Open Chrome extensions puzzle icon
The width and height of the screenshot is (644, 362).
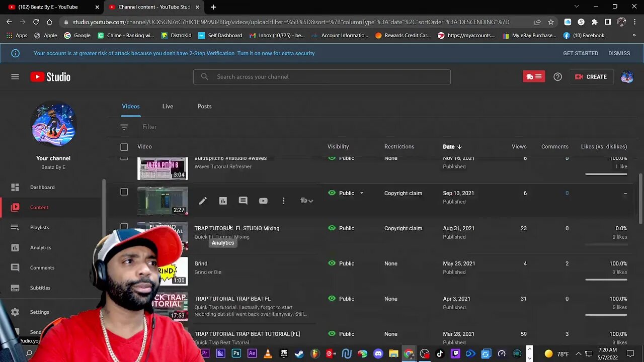click(594, 22)
